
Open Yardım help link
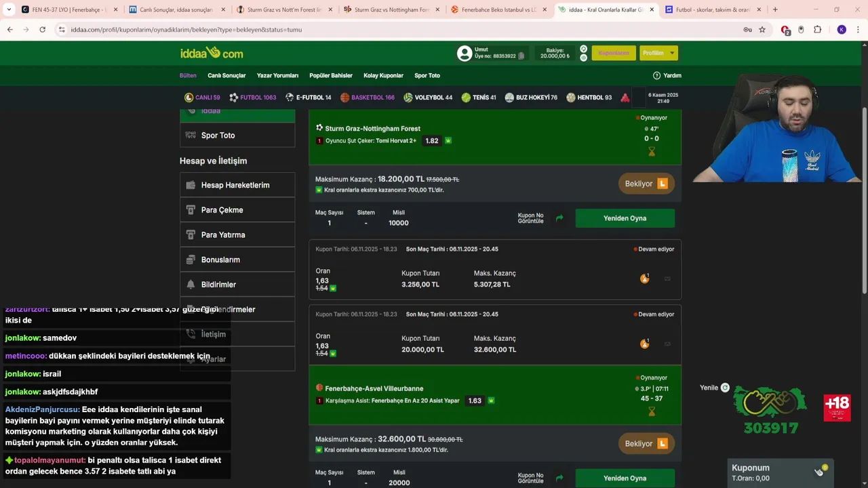point(667,75)
